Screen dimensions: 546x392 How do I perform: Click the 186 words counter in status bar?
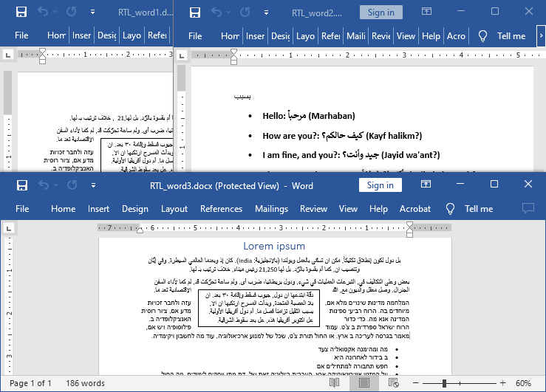point(85,383)
